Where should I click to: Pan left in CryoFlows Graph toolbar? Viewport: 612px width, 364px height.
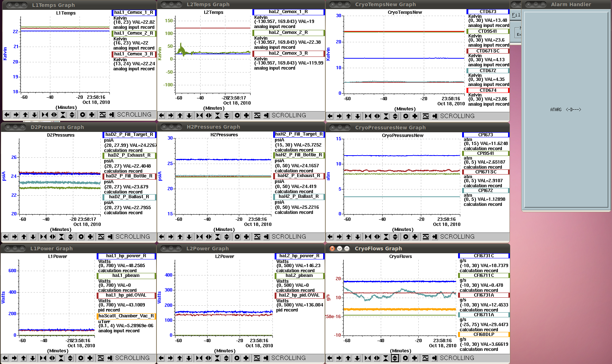tap(330, 358)
